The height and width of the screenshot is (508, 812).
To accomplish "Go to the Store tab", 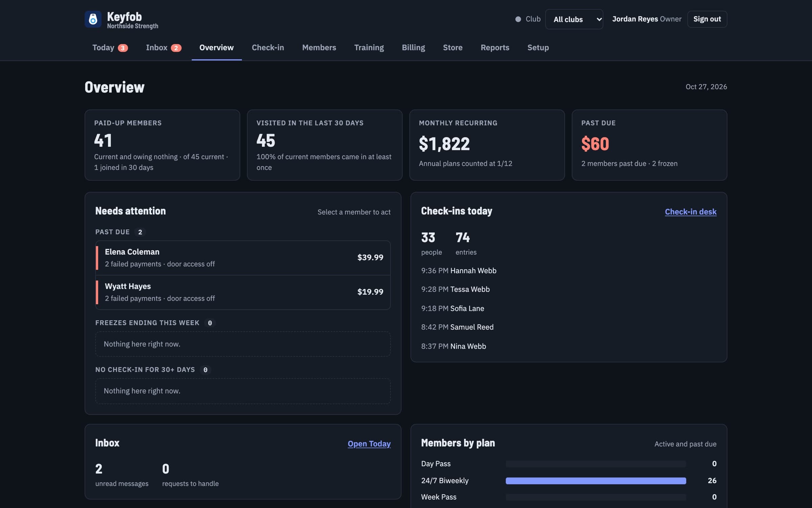I will pyautogui.click(x=453, y=48).
